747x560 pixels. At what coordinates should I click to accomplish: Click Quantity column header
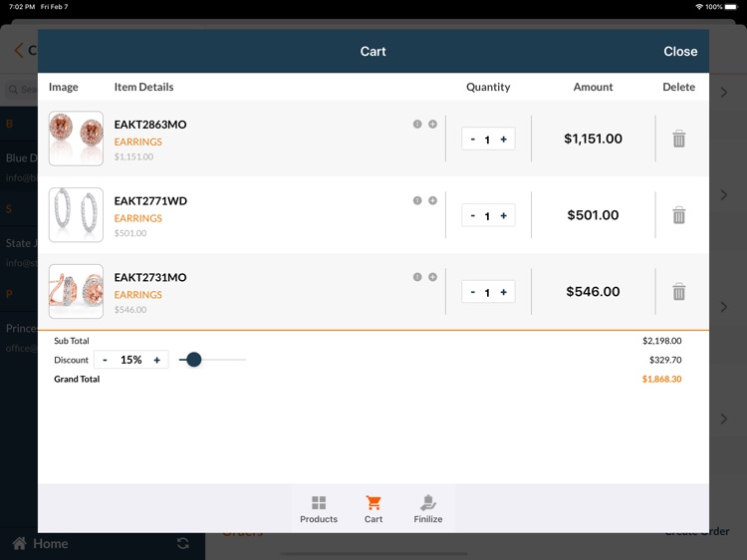[x=488, y=87]
